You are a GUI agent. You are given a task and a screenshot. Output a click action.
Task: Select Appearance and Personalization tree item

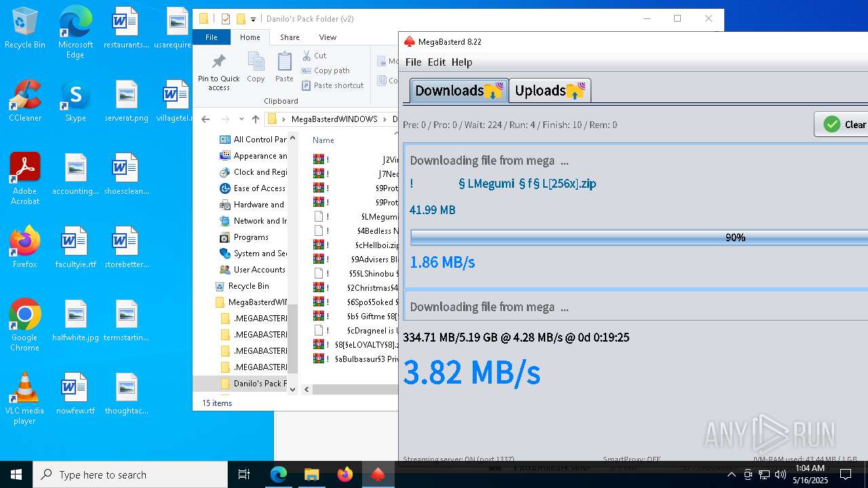point(254,156)
